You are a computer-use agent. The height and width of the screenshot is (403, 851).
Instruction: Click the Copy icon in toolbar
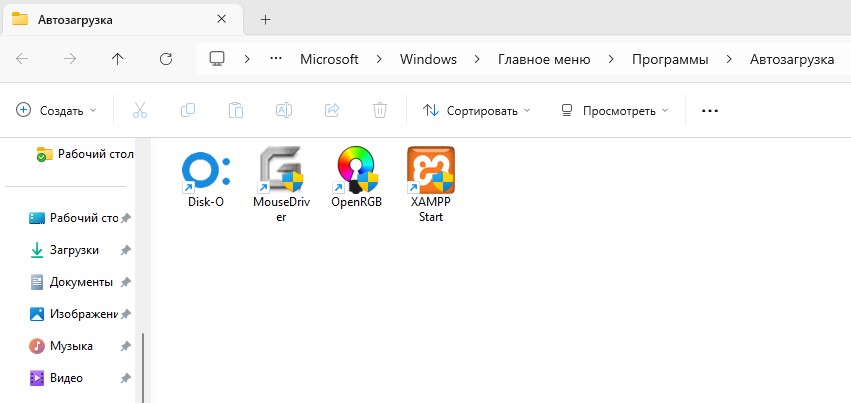point(188,110)
